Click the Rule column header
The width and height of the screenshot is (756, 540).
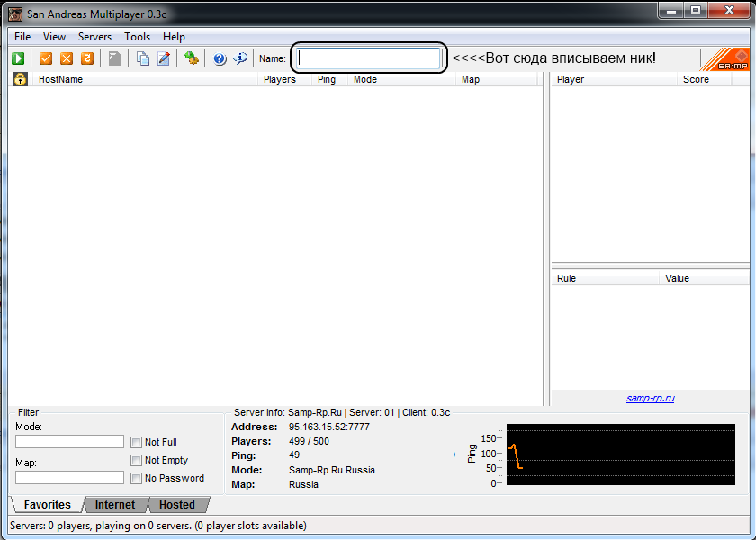[x=605, y=278]
